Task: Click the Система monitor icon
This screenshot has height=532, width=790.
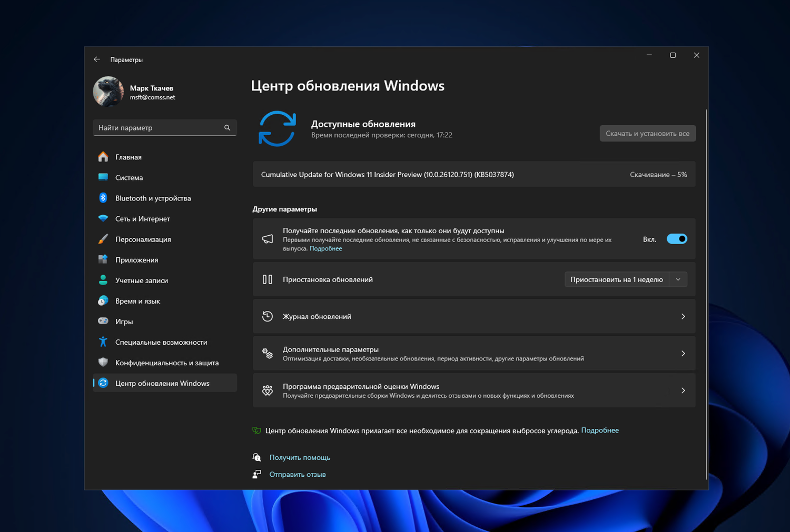Action: 103,177
